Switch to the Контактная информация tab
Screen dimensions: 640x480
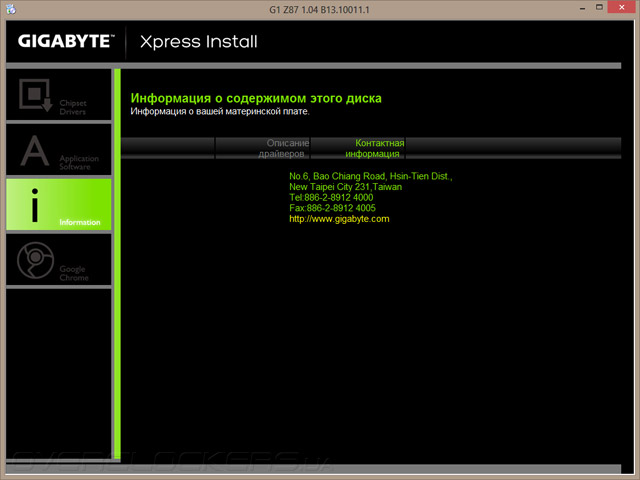pyautogui.click(x=358, y=148)
